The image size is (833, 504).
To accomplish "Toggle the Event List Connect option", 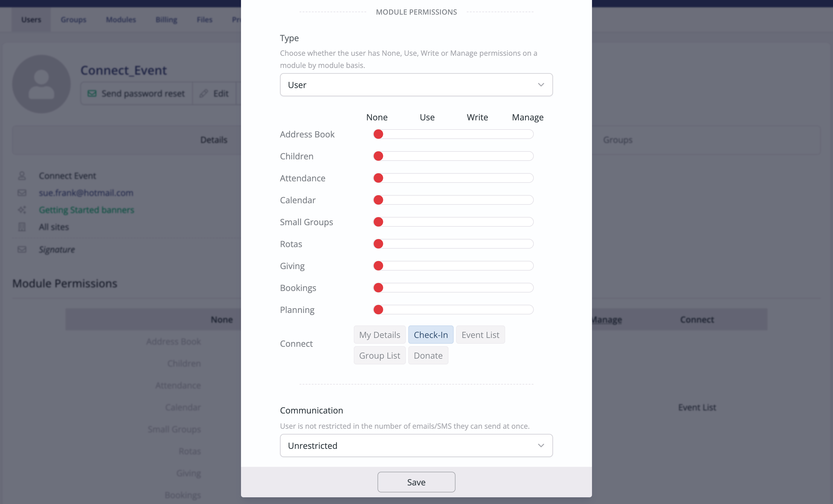I will (480, 335).
